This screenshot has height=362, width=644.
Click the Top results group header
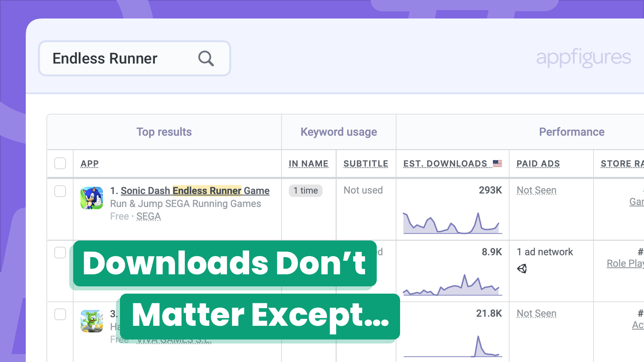pyautogui.click(x=164, y=132)
